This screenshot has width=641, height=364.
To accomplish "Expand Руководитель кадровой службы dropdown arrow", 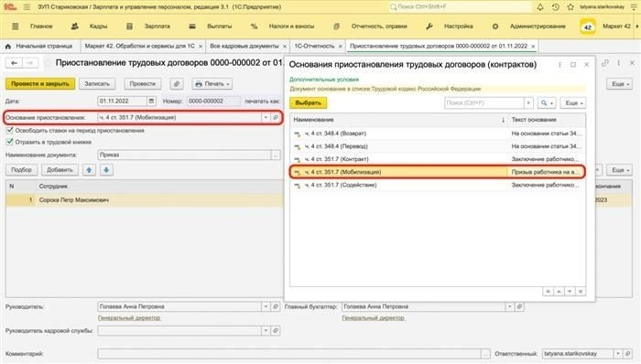I will coord(266,330).
